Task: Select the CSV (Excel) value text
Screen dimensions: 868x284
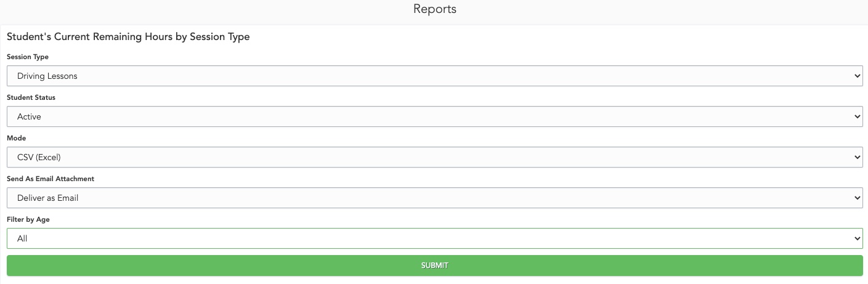Action: tap(39, 157)
